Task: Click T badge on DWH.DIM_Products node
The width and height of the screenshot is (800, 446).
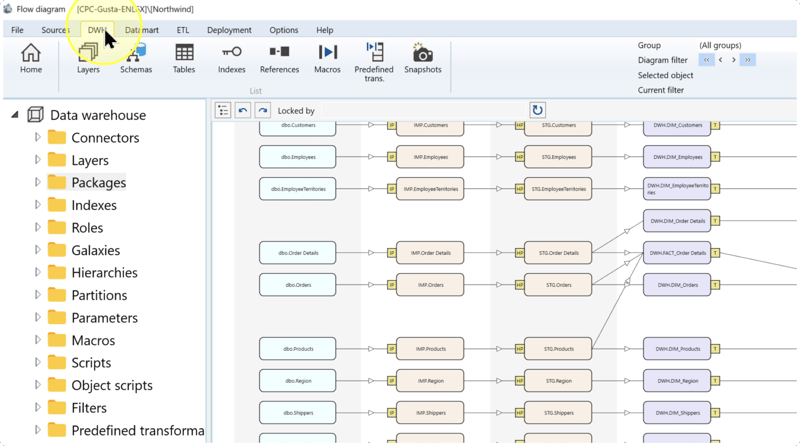Action: click(715, 349)
